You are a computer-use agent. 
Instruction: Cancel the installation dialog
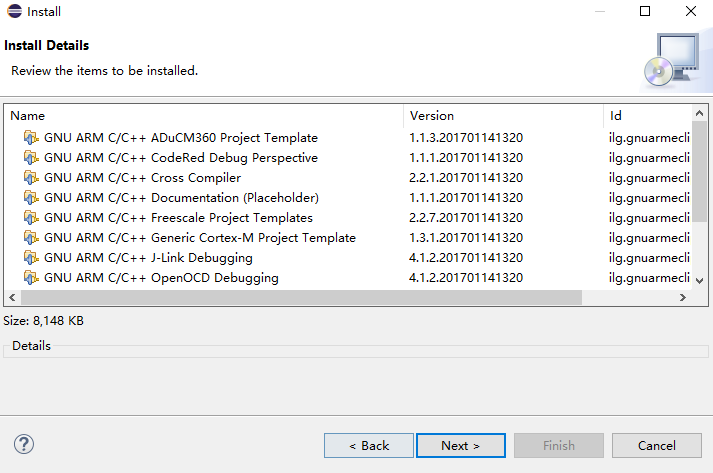(657, 445)
